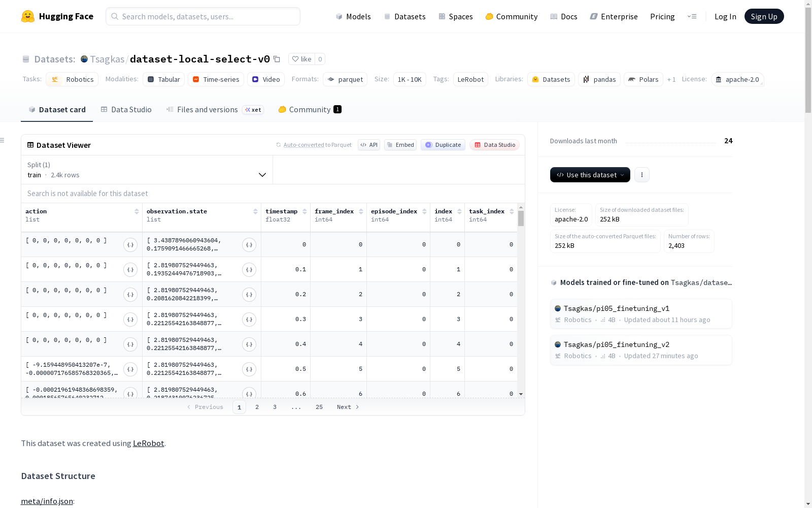This screenshot has width=812, height=508.
Task: Open the Data Studio tab
Action: click(126, 110)
